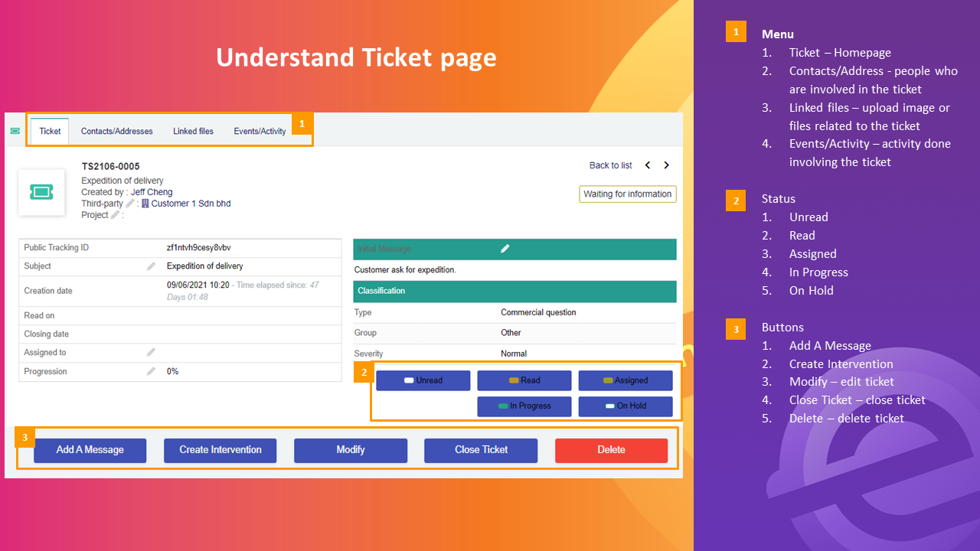Switch to the Contacts/Addresses tab
Screen dimensions: 980x551
[116, 131]
